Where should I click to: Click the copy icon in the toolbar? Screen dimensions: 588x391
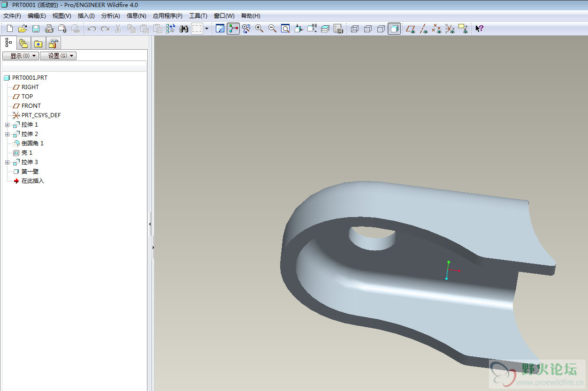[131, 29]
